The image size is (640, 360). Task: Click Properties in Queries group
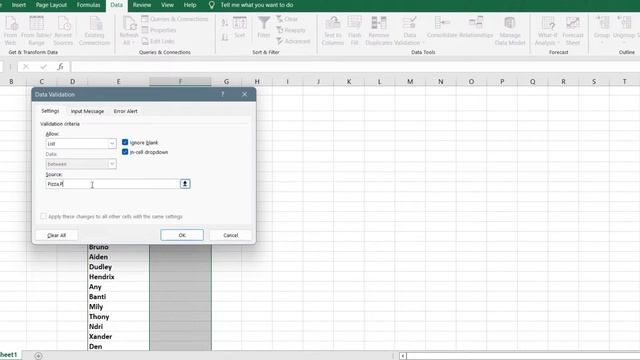[x=159, y=30]
